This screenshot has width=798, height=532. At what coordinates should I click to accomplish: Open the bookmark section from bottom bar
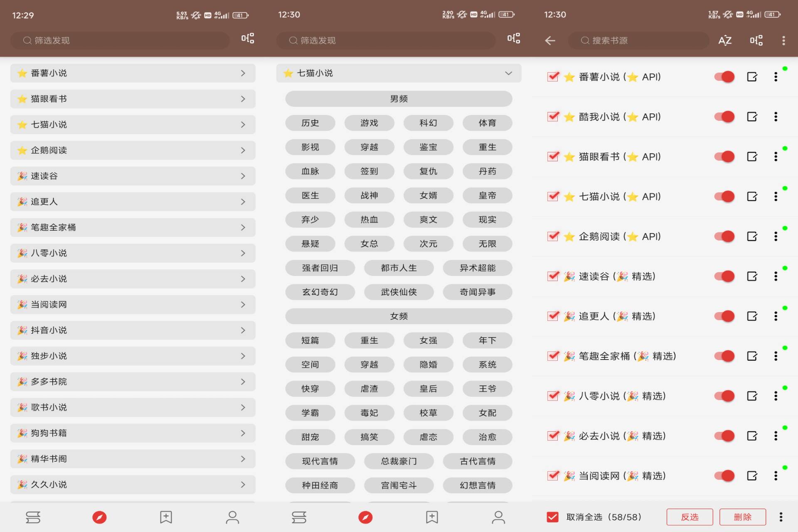[165, 517]
